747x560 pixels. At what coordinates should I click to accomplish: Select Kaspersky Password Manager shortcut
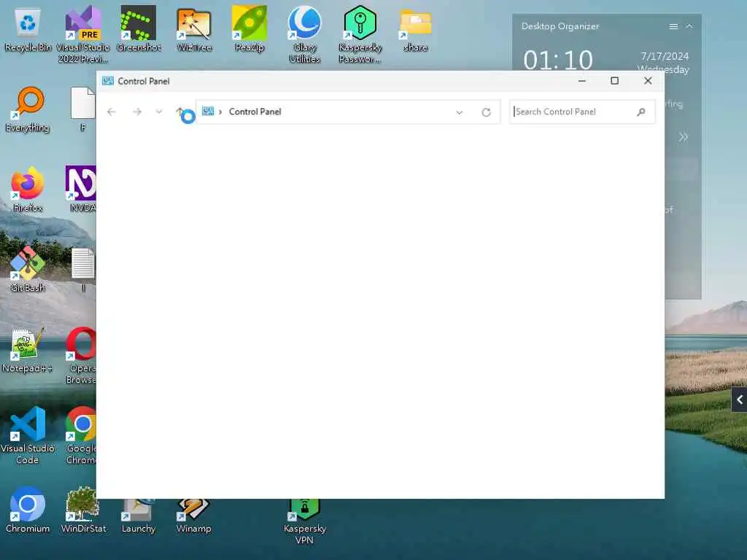[360, 34]
